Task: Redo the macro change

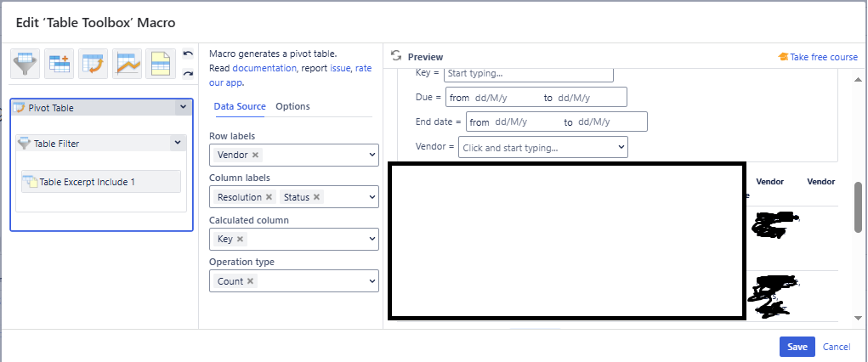Action: click(x=188, y=73)
